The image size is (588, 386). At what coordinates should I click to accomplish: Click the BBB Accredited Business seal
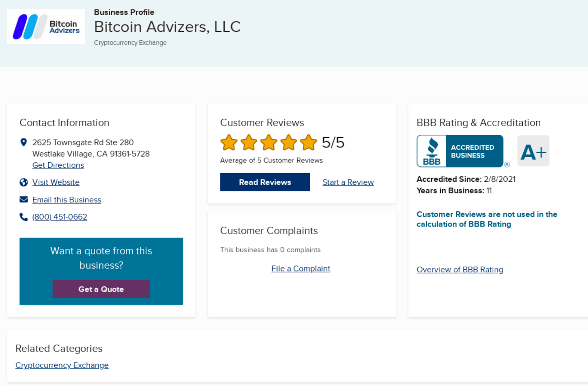click(x=460, y=151)
